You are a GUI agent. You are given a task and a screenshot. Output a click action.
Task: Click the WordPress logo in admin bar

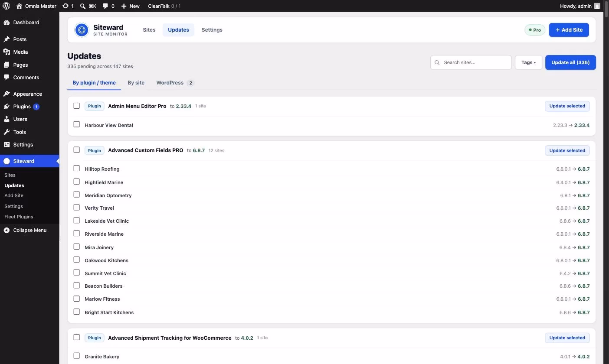coord(6,6)
